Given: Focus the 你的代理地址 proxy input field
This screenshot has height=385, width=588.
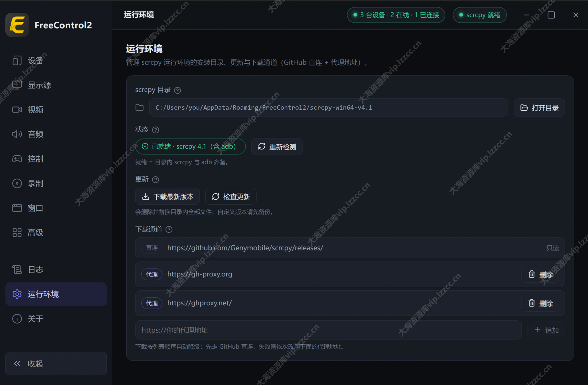Looking at the screenshot, I should 328,330.
